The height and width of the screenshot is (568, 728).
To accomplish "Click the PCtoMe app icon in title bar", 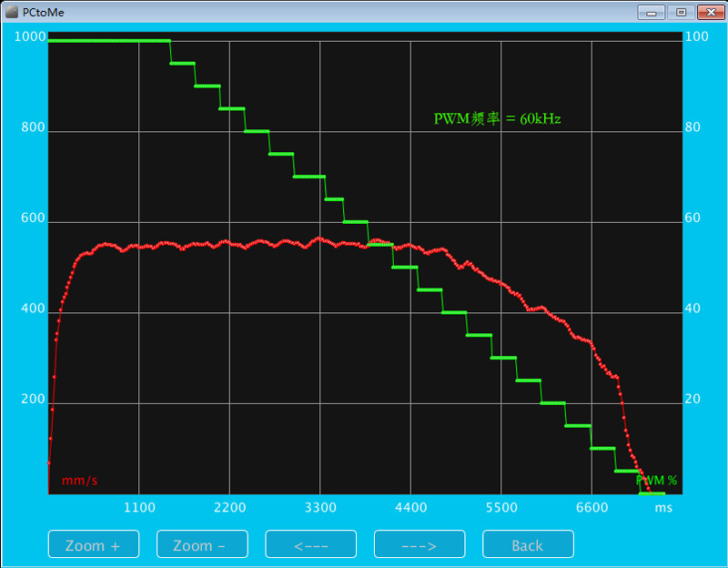I will click(x=12, y=12).
